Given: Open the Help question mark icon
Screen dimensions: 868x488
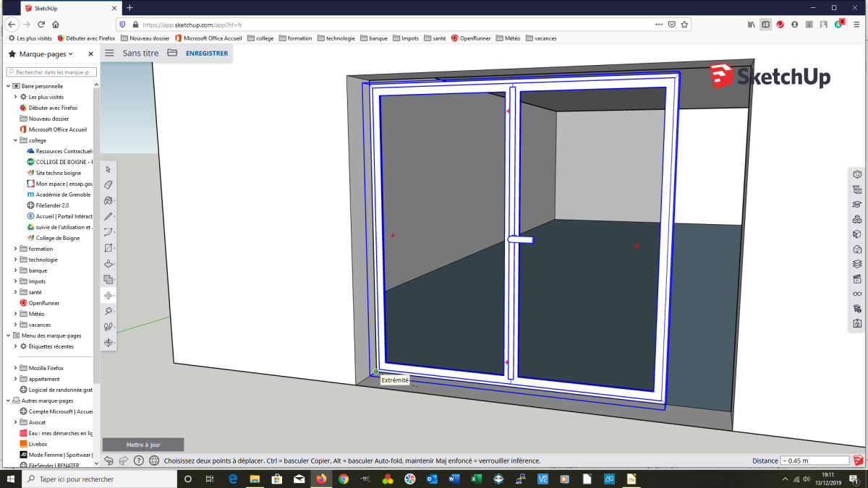Looking at the screenshot, I should point(139,461).
